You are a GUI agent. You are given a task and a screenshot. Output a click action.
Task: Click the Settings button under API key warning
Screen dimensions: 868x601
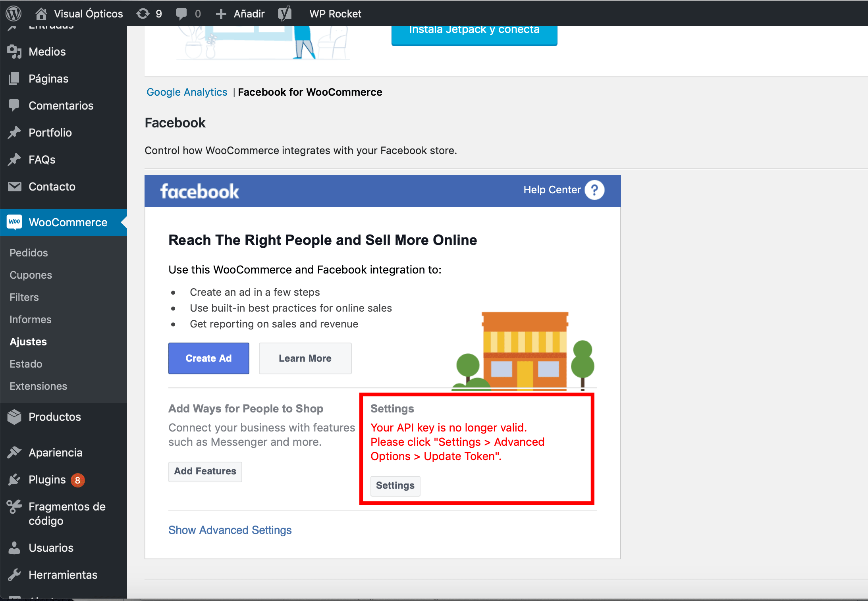tap(395, 486)
